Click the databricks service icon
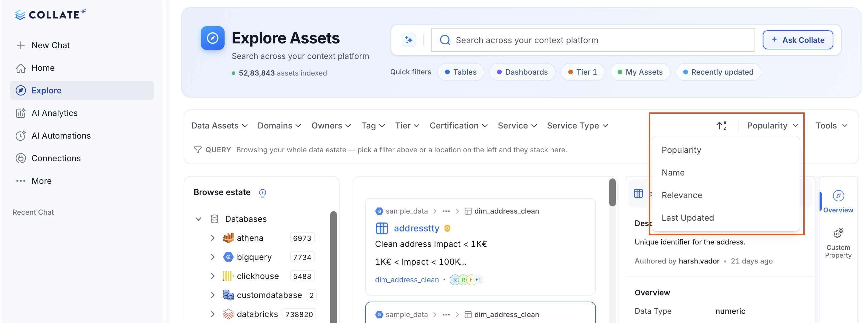Viewport: 868px width, 323px height. click(228, 314)
